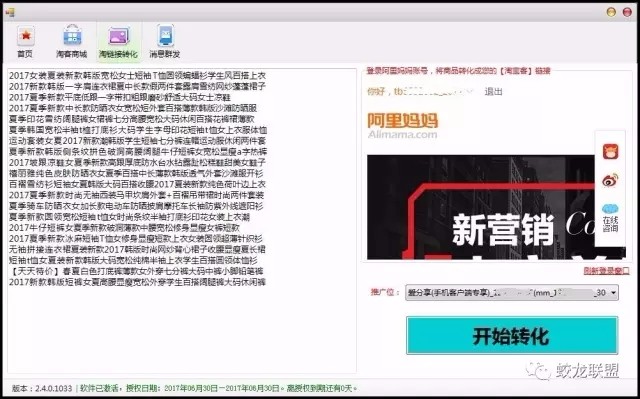Click the 刷新登录窗口 refresh login link
The height and width of the screenshot is (399, 640).
[606, 270]
